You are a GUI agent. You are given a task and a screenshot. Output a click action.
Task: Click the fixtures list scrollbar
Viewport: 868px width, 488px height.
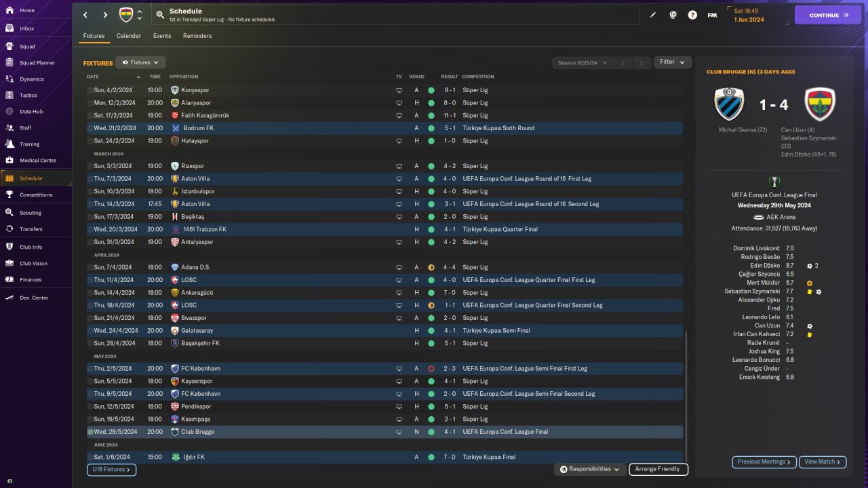[x=686, y=398]
